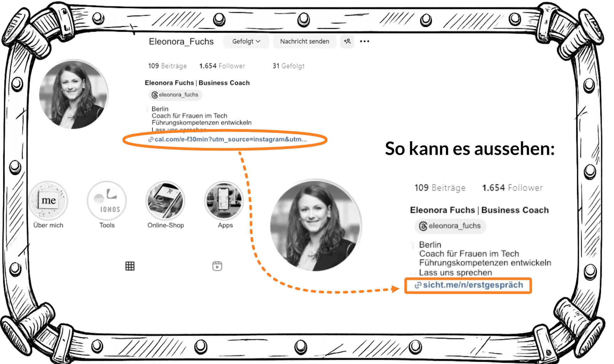Open the cal.com link in the bio
The width and height of the screenshot is (614, 364).
tap(227, 139)
